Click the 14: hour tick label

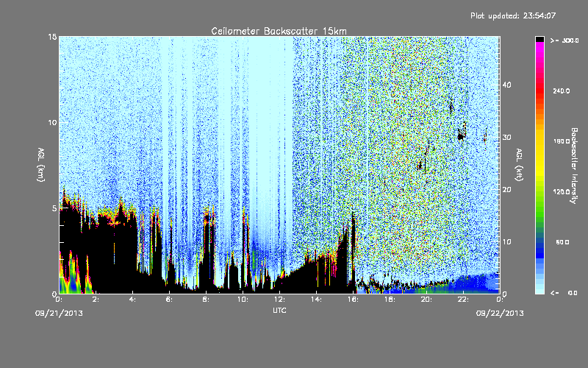click(316, 300)
